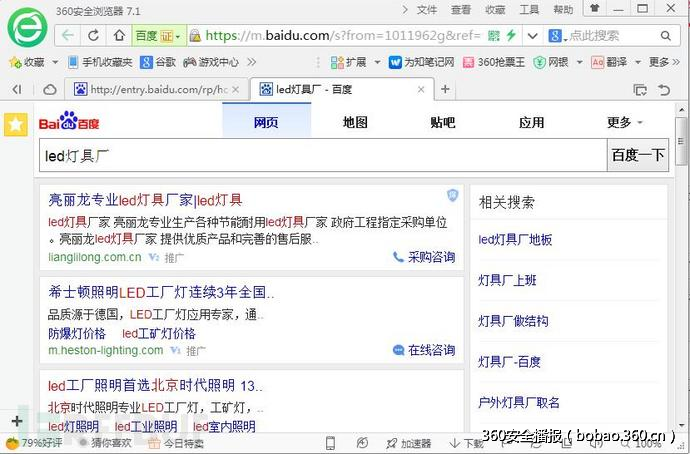
Task: Click the 在线咨询 chat bubble icon
Action: tap(399, 350)
